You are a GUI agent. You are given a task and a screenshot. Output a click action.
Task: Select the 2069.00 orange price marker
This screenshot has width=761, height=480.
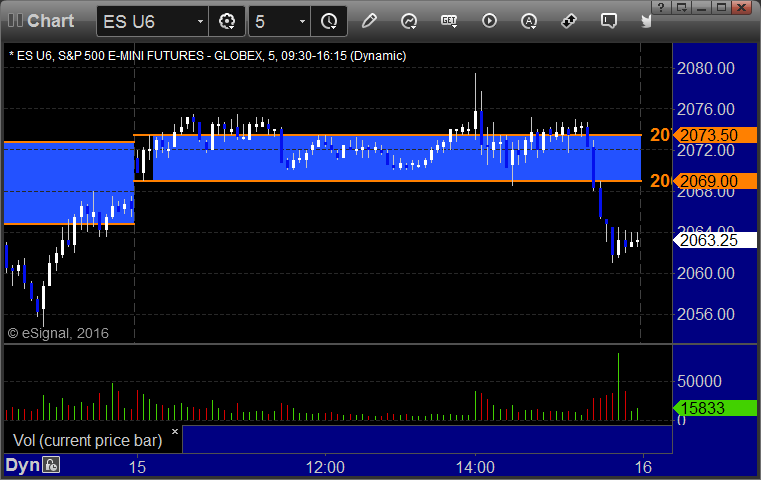pos(714,181)
